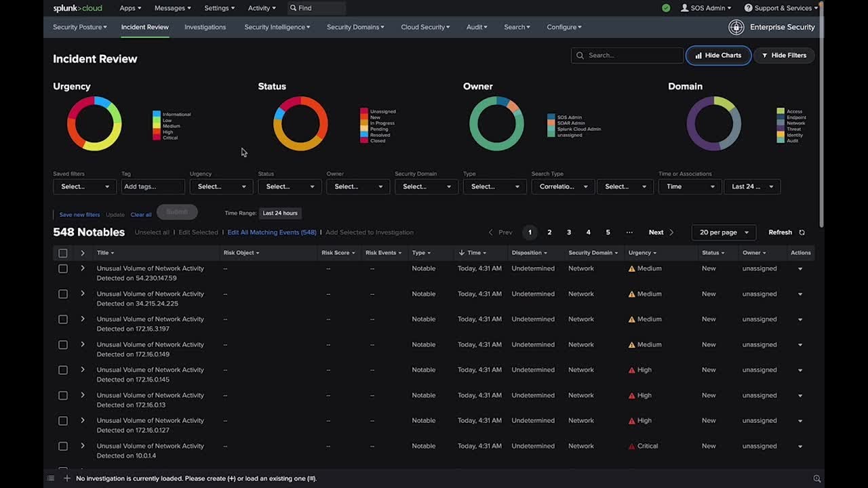Image resolution: width=868 pixels, height=488 pixels.
Task: Open the 20 per page dropdown
Action: pyautogui.click(x=724, y=232)
